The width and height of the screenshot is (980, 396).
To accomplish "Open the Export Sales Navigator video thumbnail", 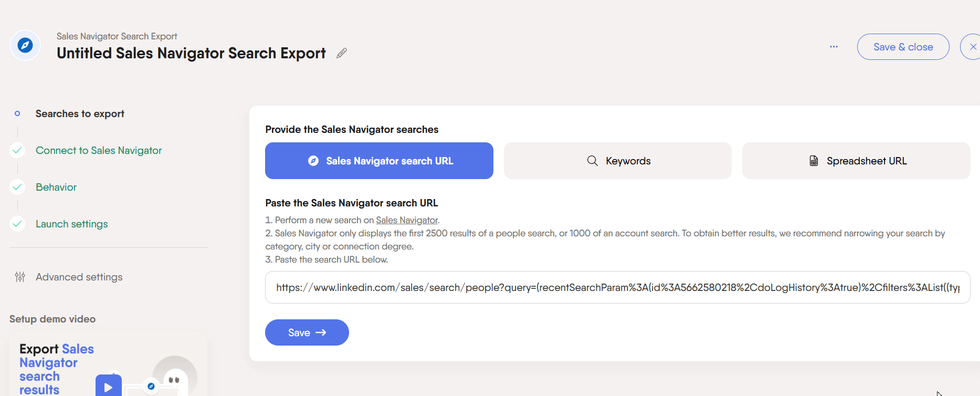I will pyautogui.click(x=108, y=364).
